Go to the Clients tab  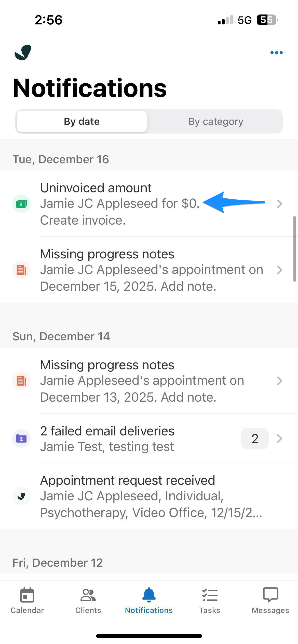coord(88,600)
